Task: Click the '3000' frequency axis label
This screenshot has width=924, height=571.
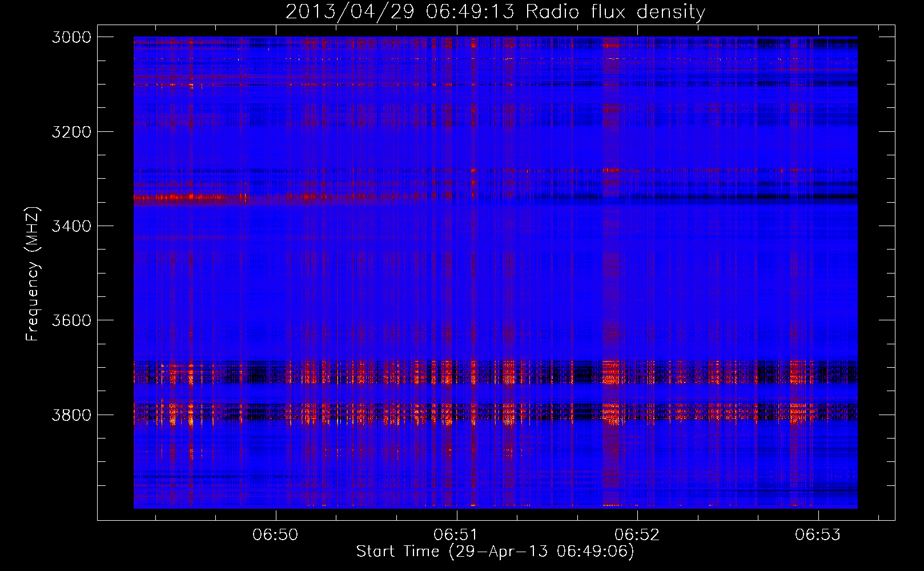Action: click(71, 37)
